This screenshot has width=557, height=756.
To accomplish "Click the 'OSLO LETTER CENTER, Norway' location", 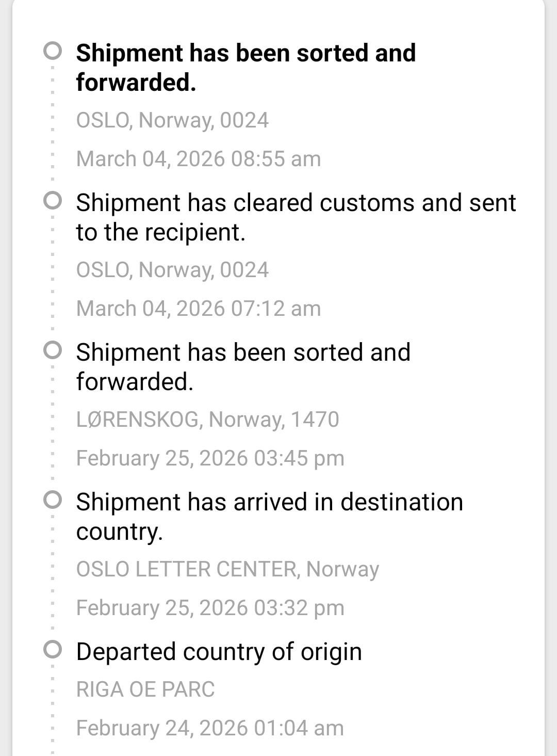I will tap(227, 569).
